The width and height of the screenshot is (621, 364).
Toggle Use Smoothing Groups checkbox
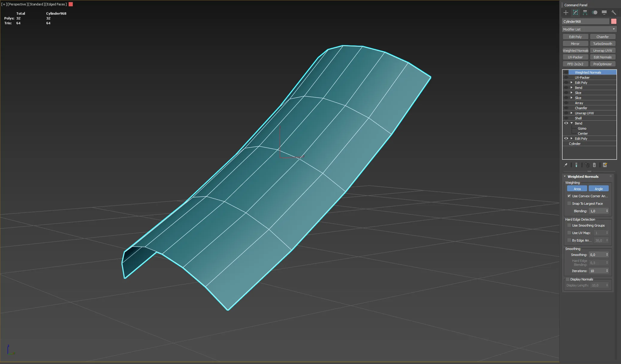click(x=569, y=225)
